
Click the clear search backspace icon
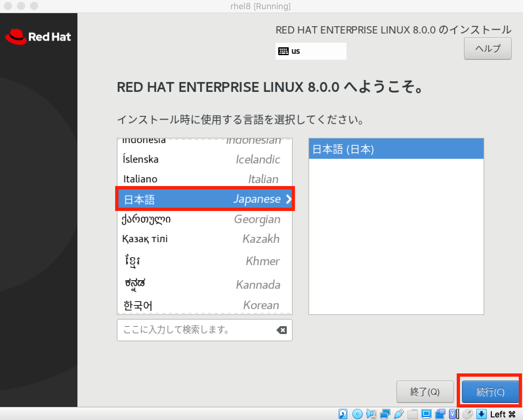tap(282, 330)
